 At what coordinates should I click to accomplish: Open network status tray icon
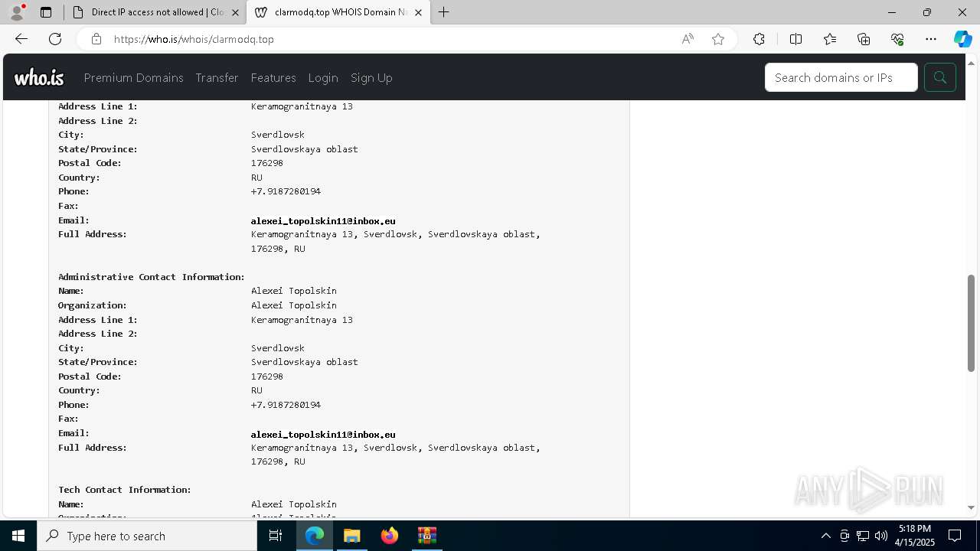(863, 536)
